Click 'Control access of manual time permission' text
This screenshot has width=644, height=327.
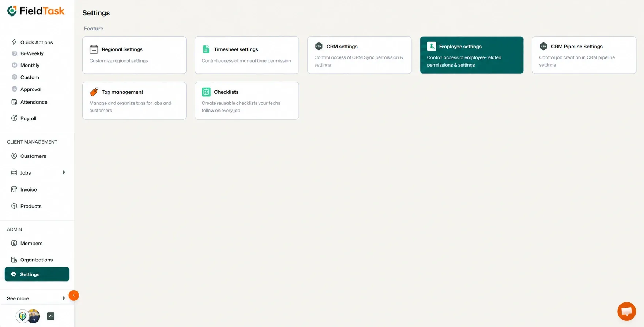246,61
